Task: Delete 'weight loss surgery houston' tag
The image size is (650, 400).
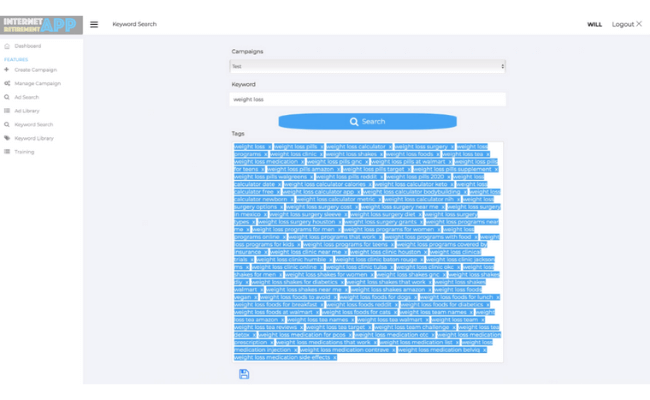Action: point(340,222)
